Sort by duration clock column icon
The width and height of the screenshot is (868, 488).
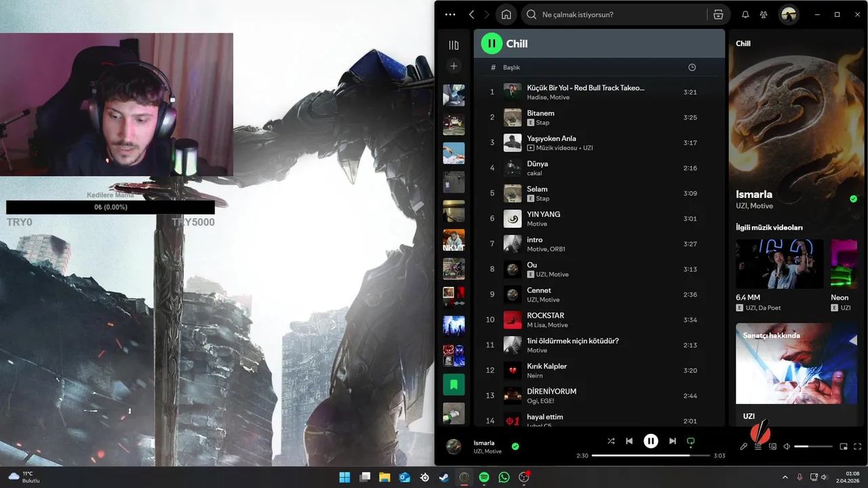(x=692, y=67)
